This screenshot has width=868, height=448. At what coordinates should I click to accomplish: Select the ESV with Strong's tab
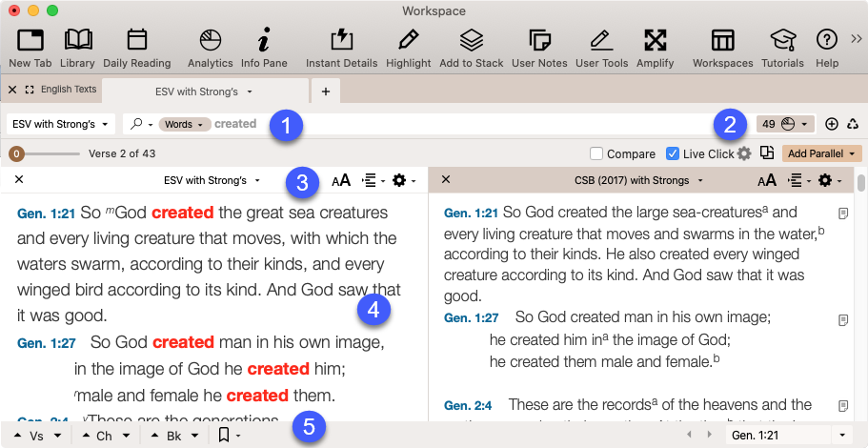click(x=204, y=92)
